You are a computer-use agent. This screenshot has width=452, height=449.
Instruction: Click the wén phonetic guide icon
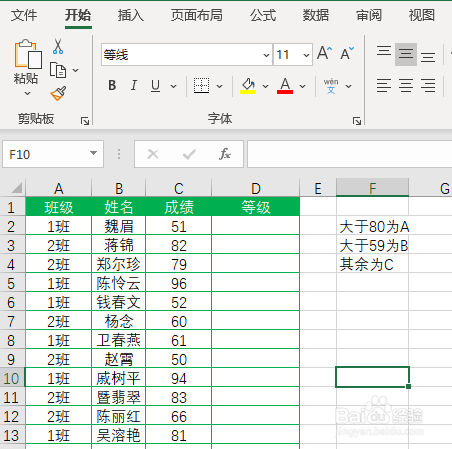click(x=331, y=86)
